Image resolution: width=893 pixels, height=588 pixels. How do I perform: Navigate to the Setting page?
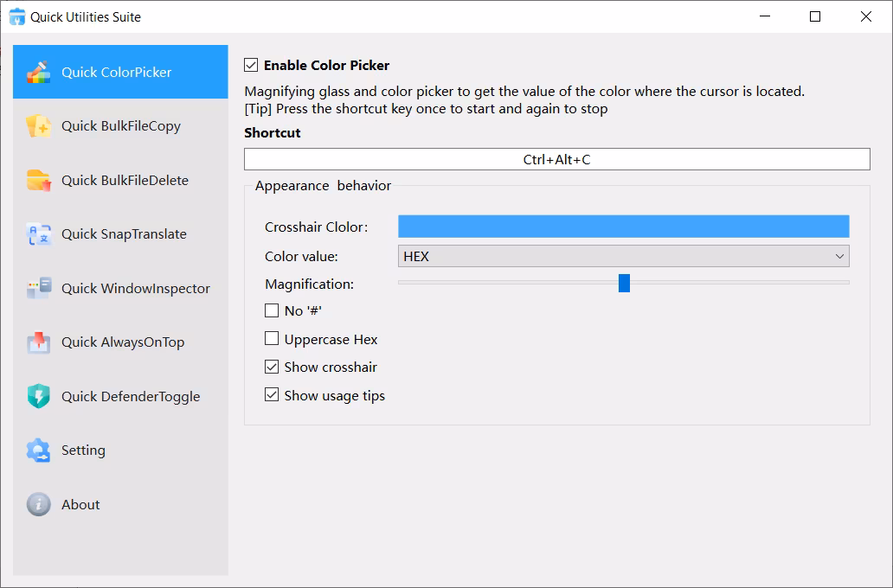pyautogui.click(x=121, y=450)
